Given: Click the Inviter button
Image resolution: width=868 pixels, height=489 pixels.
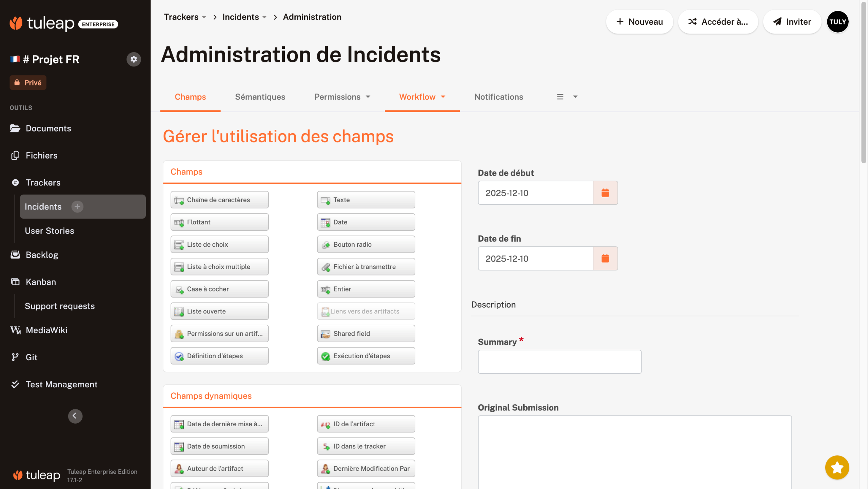Looking at the screenshot, I should [x=792, y=22].
